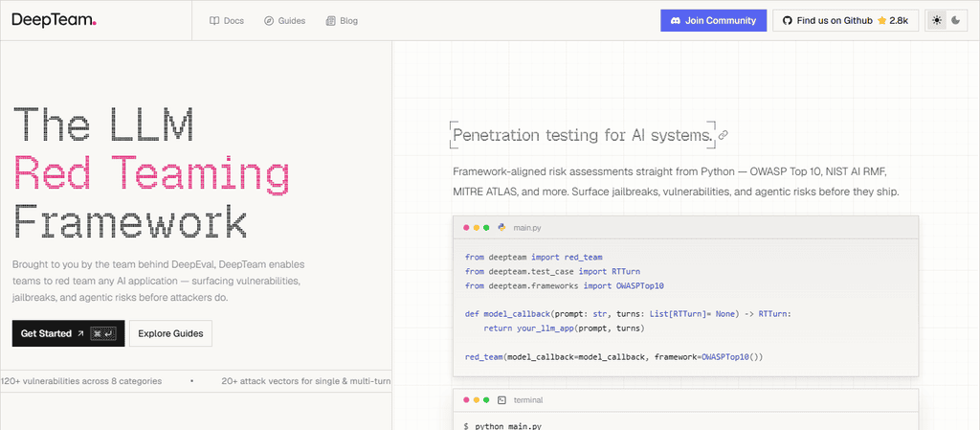Click the Discord icon in Join Community
This screenshot has width=980, height=430.
(675, 21)
